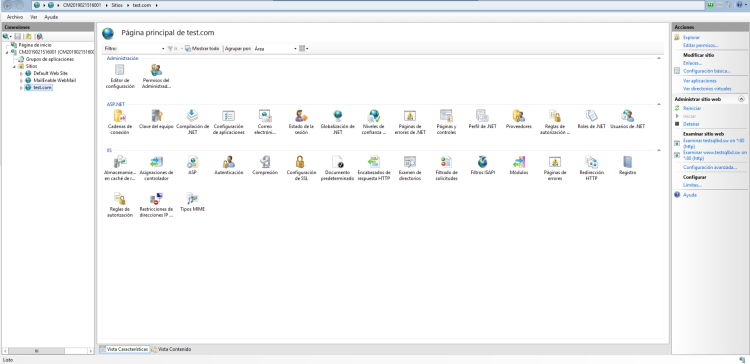Open Registro feature icon
The width and height of the screenshot is (750, 364).
coord(628,165)
